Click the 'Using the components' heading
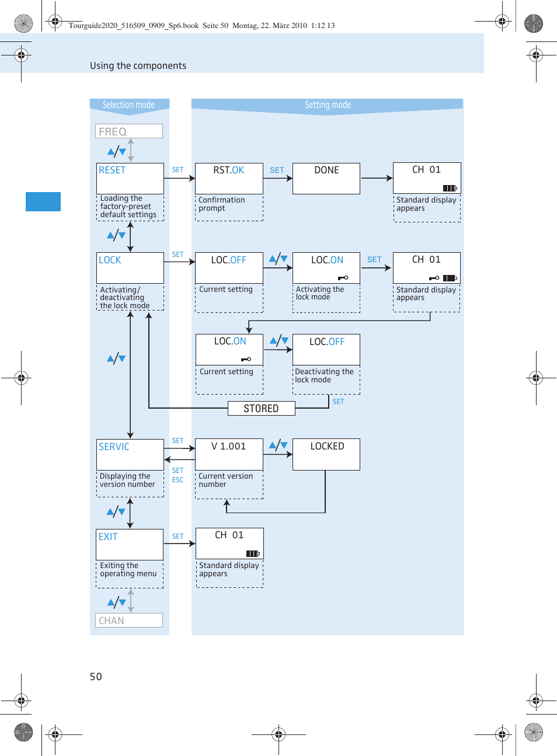Image resolution: width=557 pixels, height=756 pixels. [138, 66]
